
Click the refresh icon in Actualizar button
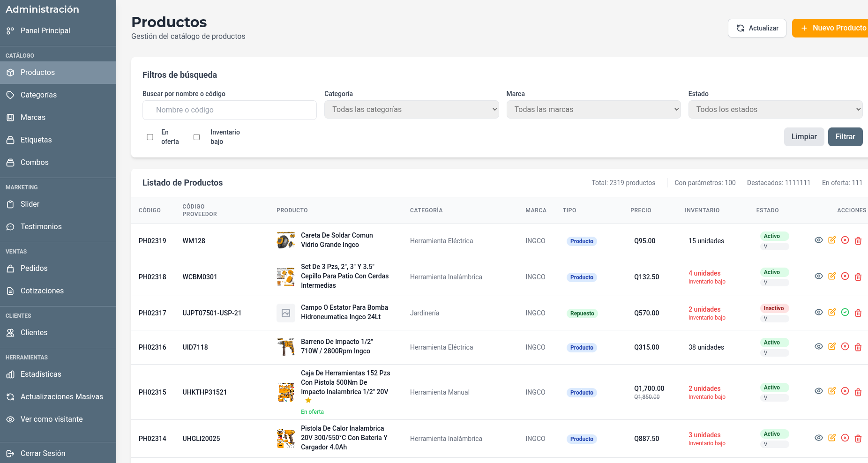741,28
